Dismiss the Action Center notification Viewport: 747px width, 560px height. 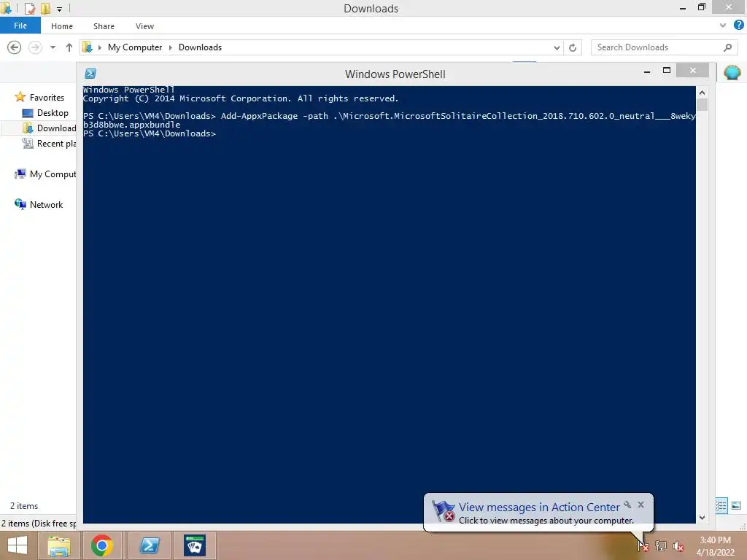tap(640, 505)
